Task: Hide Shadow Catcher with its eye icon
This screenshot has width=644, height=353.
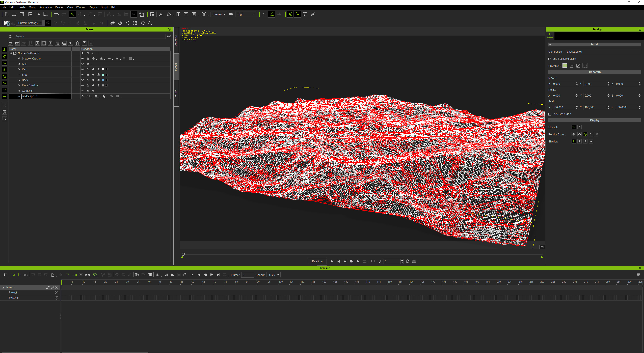Action: 83,59
